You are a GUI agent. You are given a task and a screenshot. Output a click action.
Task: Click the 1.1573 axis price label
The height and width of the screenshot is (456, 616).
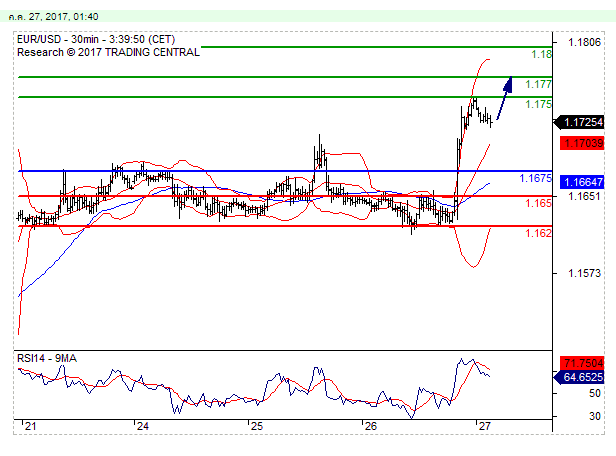click(x=584, y=273)
